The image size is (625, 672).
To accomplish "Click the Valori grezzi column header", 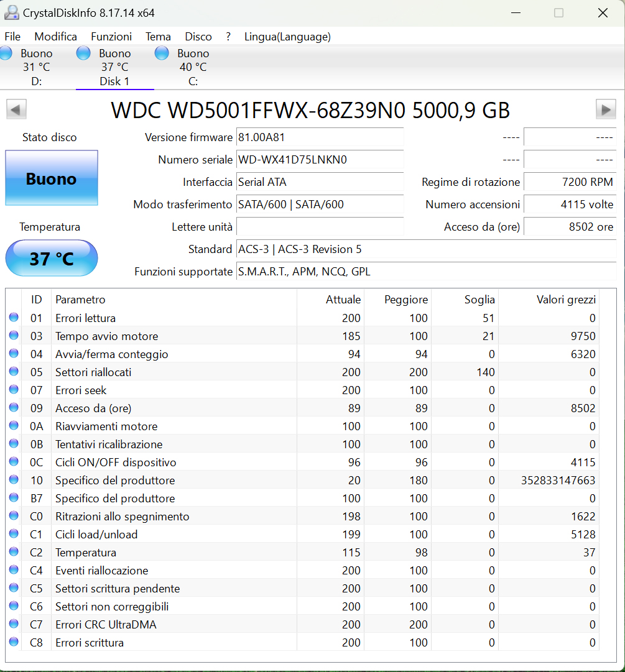I will 549,299.
